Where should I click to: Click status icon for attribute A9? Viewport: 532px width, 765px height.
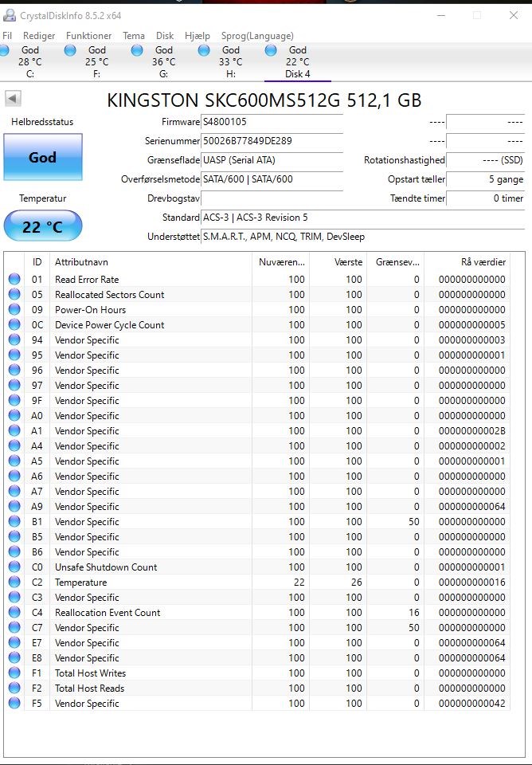(14, 506)
